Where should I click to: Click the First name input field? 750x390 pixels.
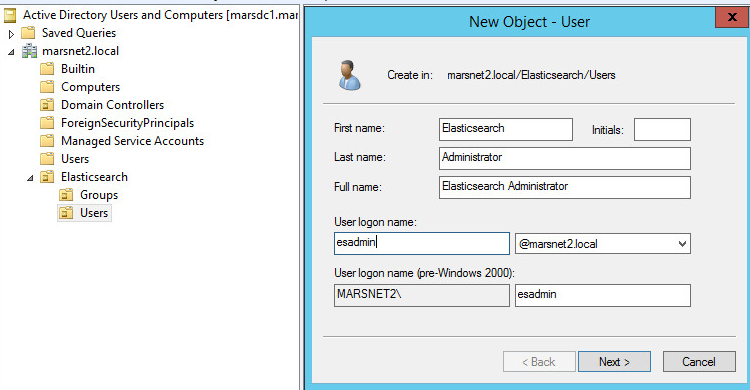tap(506, 129)
